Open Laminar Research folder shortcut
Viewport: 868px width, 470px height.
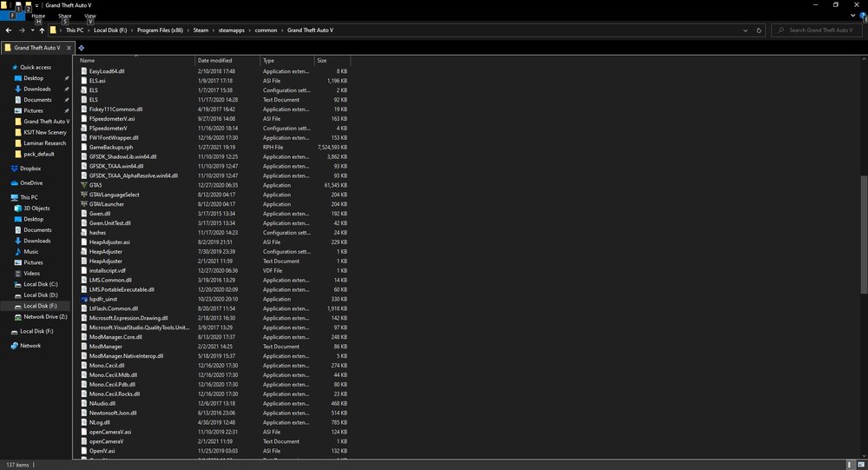pyautogui.click(x=44, y=143)
